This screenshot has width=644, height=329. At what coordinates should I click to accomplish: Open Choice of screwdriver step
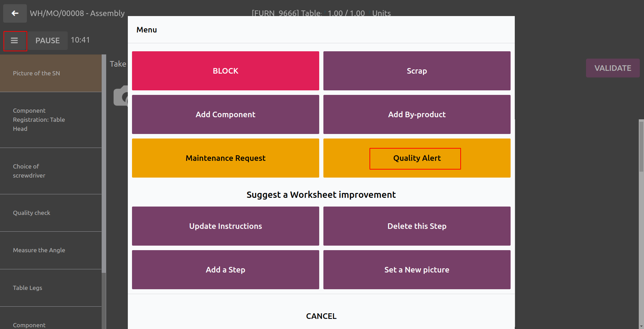click(51, 171)
